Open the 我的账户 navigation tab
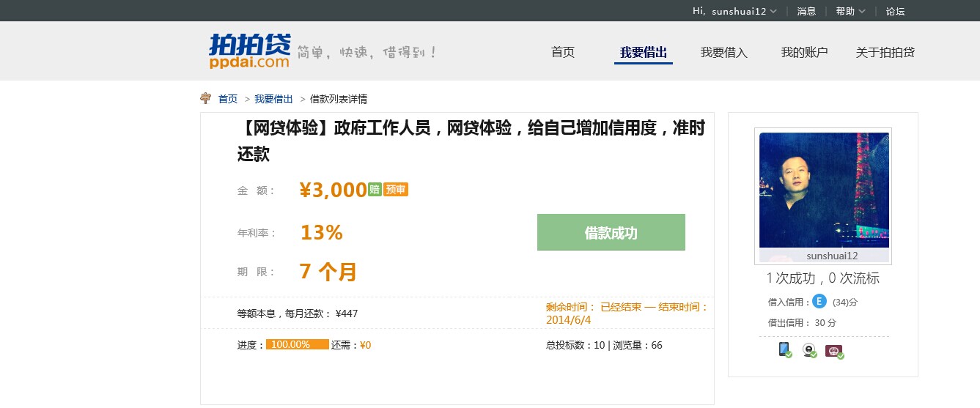 tap(804, 52)
